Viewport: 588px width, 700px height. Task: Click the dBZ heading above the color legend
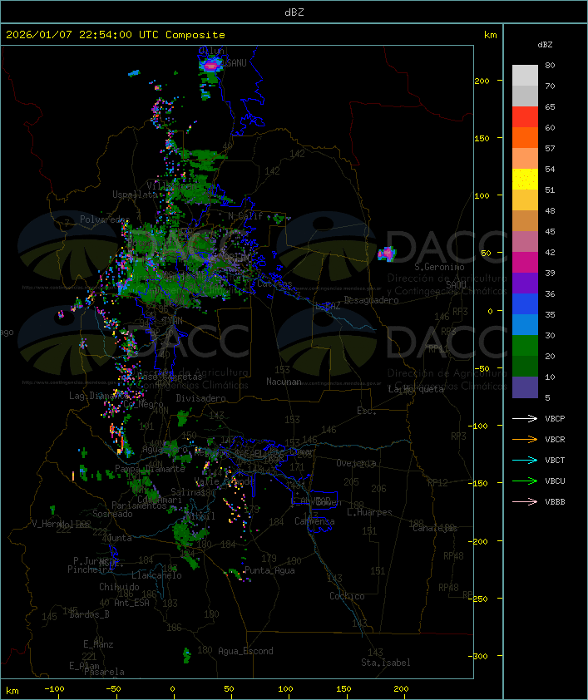pos(545,45)
